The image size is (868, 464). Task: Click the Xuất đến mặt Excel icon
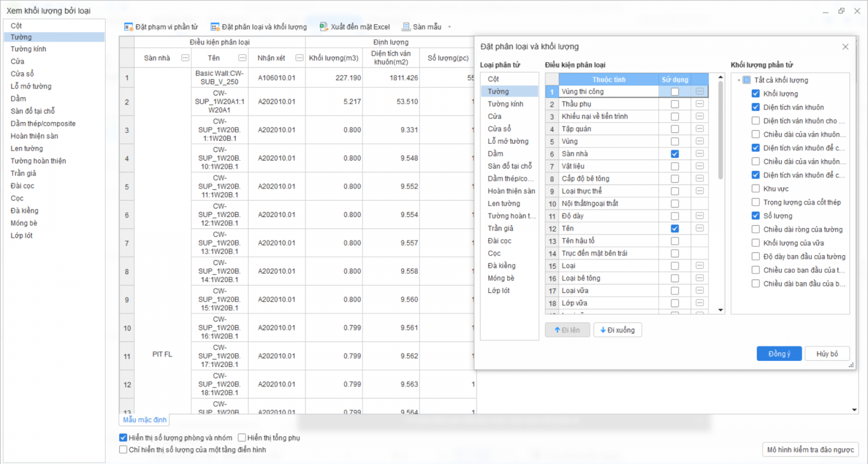[x=324, y=27]
